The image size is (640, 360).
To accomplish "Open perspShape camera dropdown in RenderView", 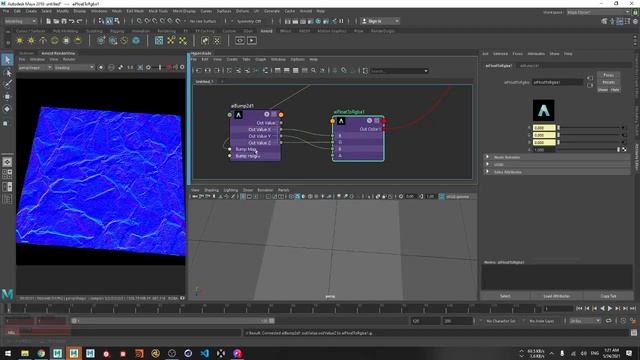I will tap(35, 67).
